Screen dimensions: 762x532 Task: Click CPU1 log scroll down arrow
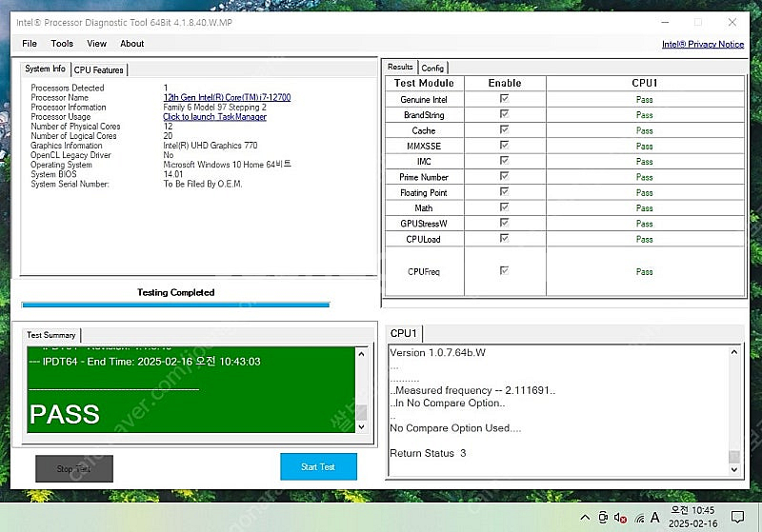pos(734,469)
